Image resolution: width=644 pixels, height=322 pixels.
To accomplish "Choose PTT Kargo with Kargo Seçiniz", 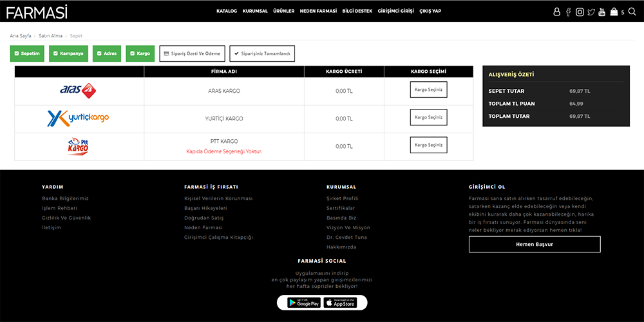I will [x=428, y=145].
